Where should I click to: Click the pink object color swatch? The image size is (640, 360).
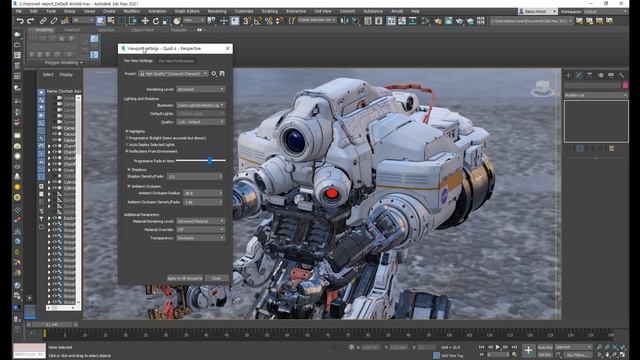(625, 85)
